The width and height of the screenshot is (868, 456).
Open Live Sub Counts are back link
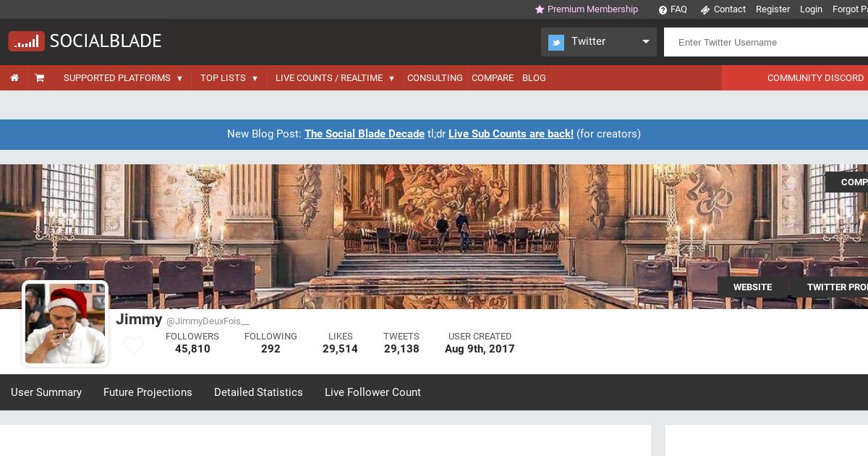point(511,134)
